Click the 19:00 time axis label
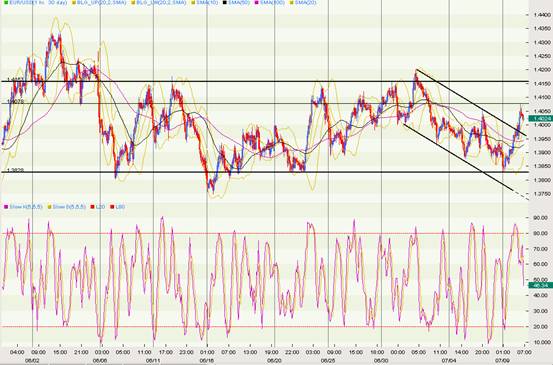 tap(272, 352)
